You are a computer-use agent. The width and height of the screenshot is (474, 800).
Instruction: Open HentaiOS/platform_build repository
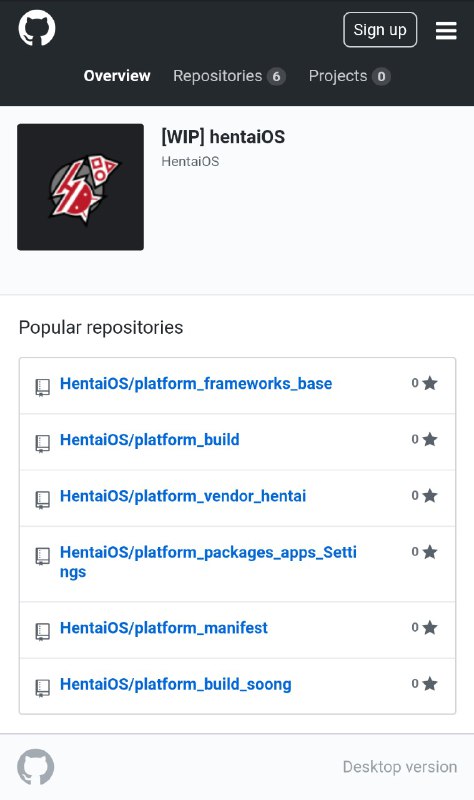click(149, 439)
